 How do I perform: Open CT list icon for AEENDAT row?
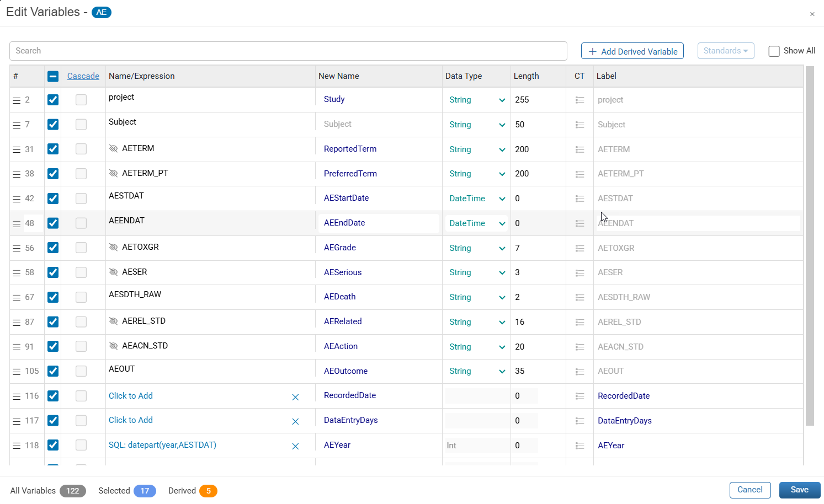(580, 223)
